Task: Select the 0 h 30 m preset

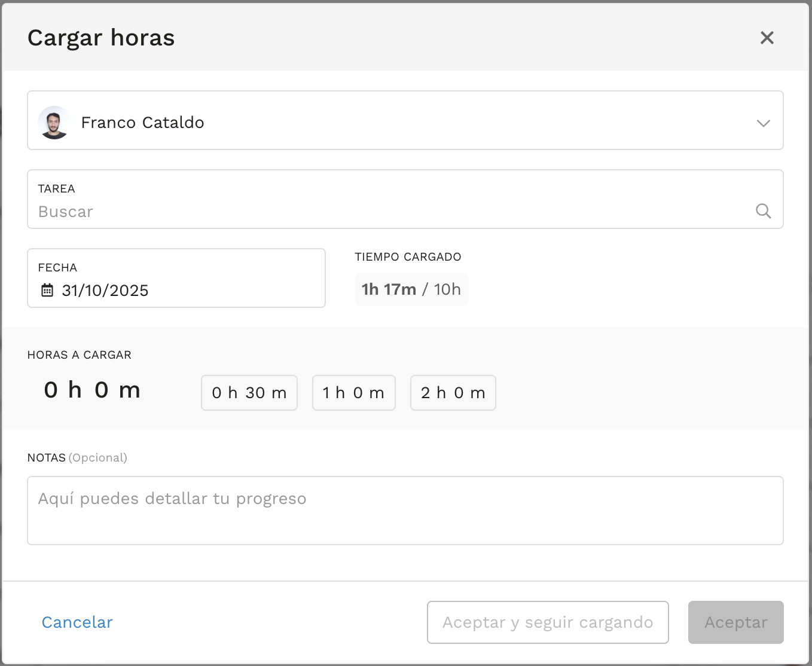Action: click(x=249, y=393)
